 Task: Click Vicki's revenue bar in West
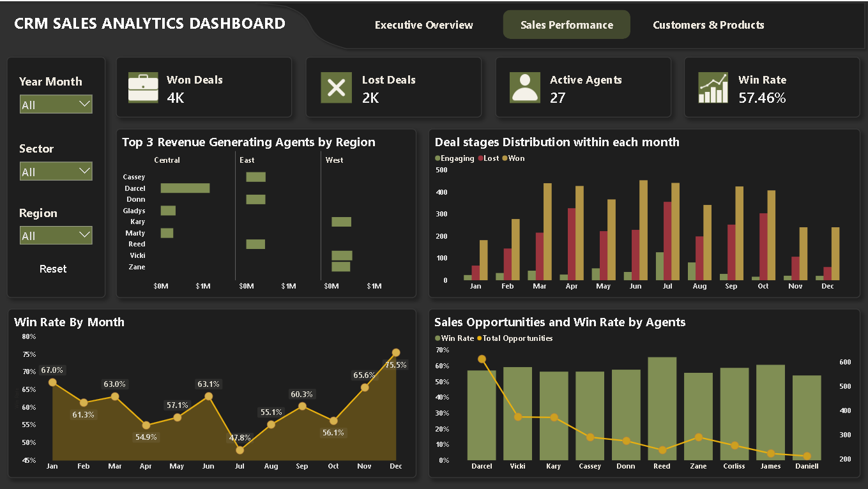click(342, 255)
